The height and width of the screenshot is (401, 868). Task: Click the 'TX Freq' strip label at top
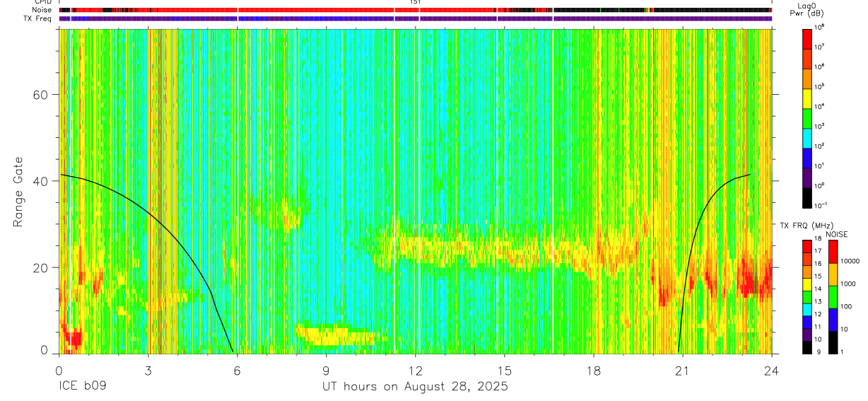pos(38,18)
